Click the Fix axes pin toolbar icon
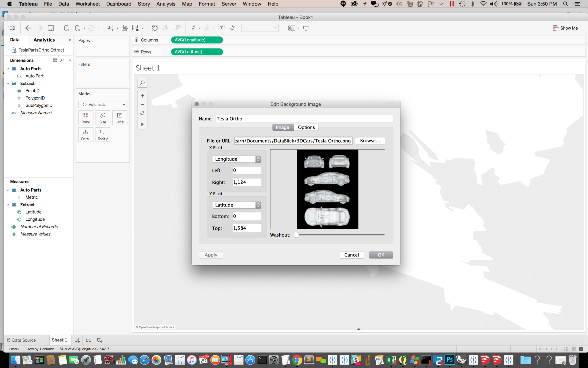Viewport: 588px width, 368px height. pos(233,28)
